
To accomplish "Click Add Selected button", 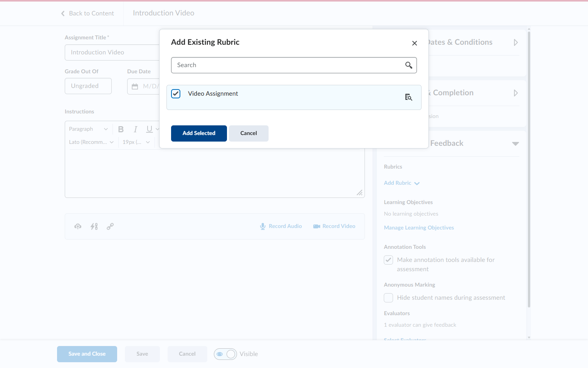I will pyautogui.click(x=199, y=133).
